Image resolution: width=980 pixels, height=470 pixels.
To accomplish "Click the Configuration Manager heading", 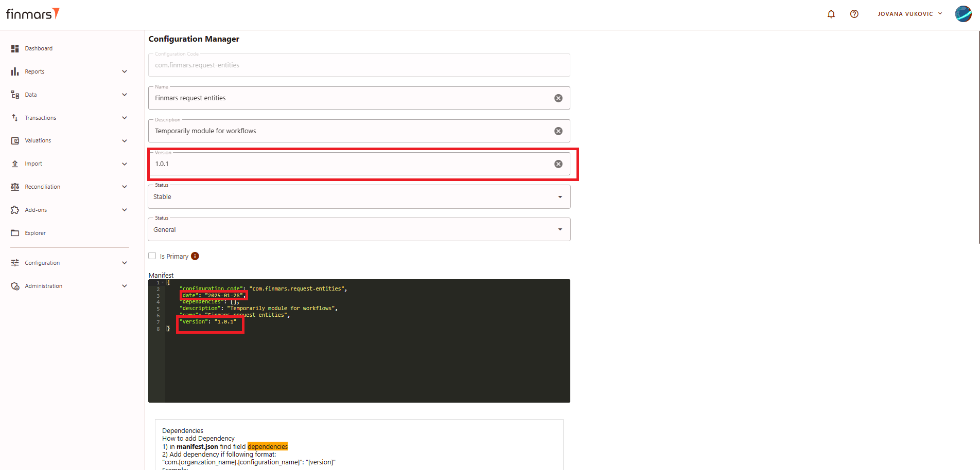I will [x=194, y=39].
